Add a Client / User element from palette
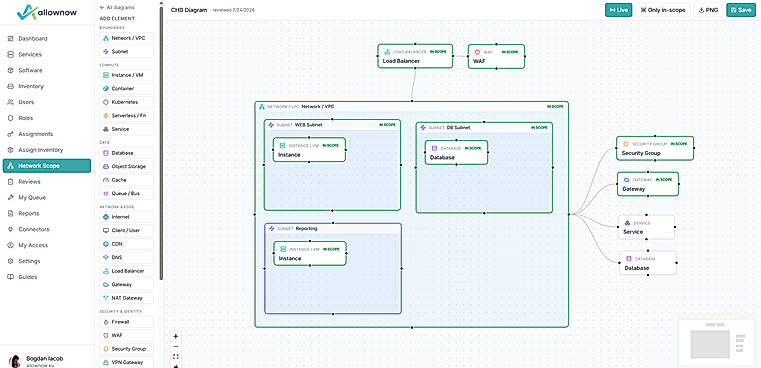 click(126, 231)
